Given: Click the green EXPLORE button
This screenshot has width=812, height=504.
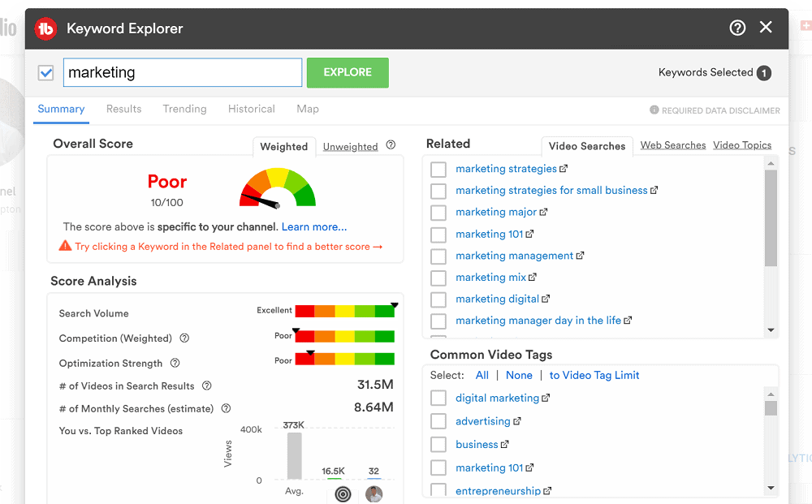Looking at the screenshot, I should 348,72.
